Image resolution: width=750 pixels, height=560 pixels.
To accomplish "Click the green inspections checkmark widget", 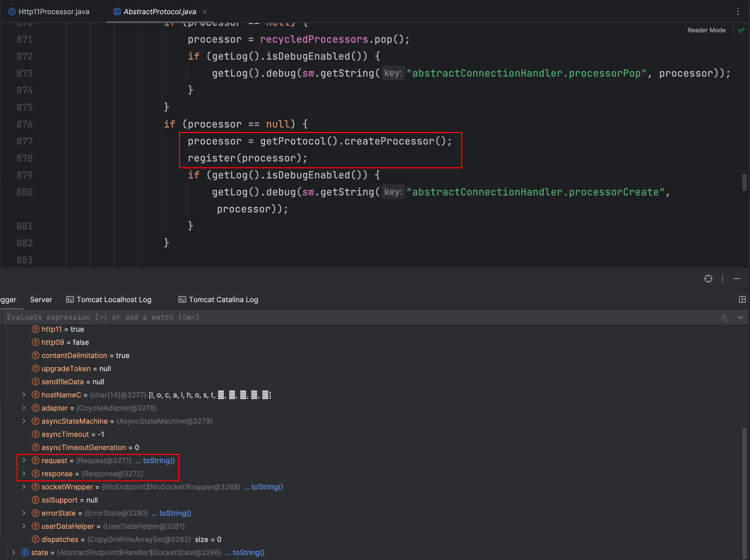I will tap(741, 30).
